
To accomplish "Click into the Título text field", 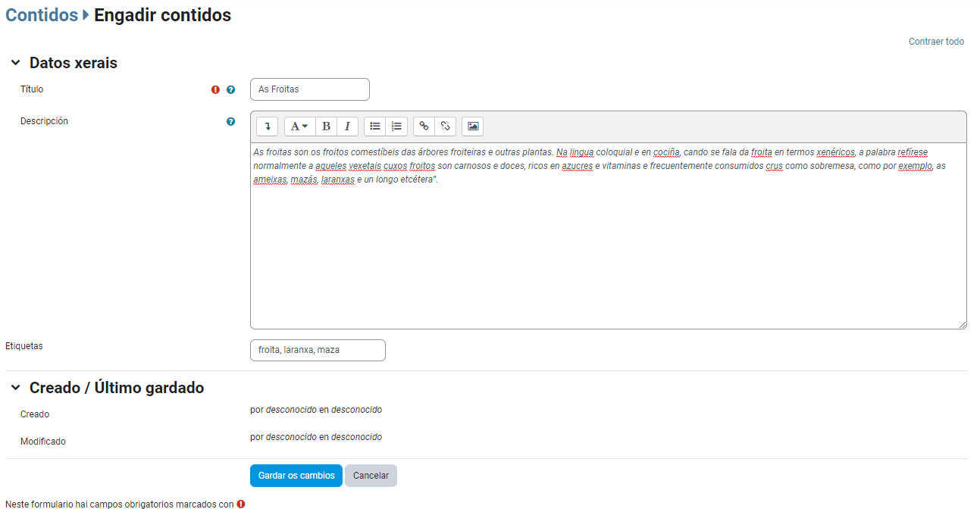I will [309, 89].
